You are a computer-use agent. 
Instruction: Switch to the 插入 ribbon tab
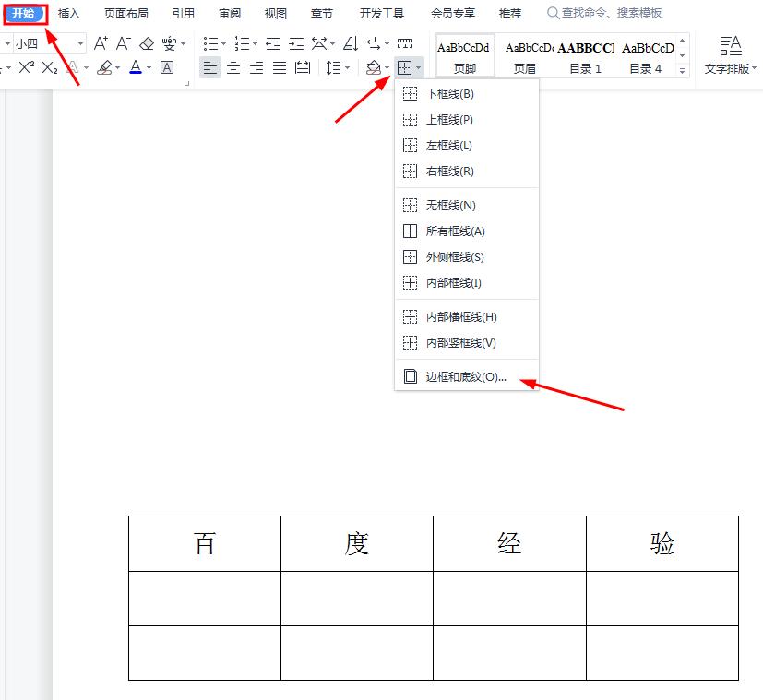click(69, 13)
